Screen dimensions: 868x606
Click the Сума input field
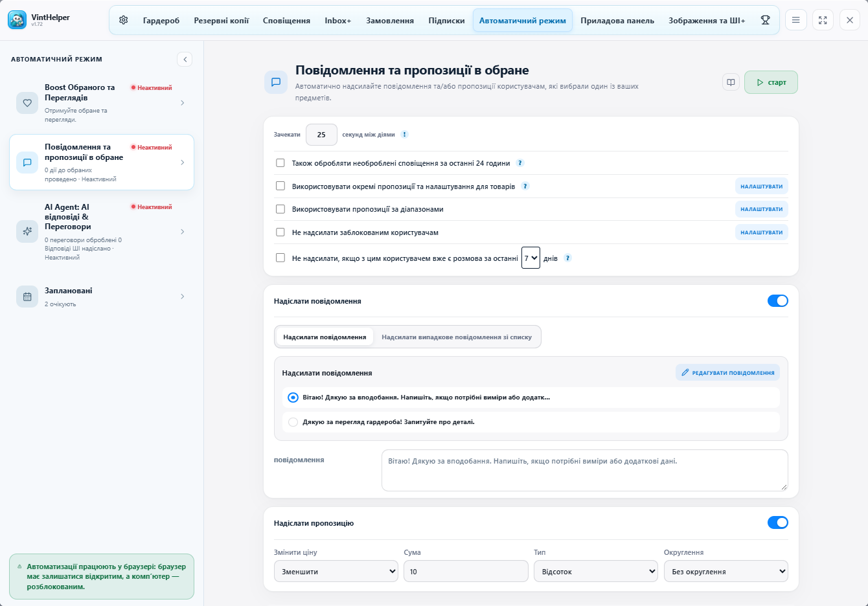(466, 571)
